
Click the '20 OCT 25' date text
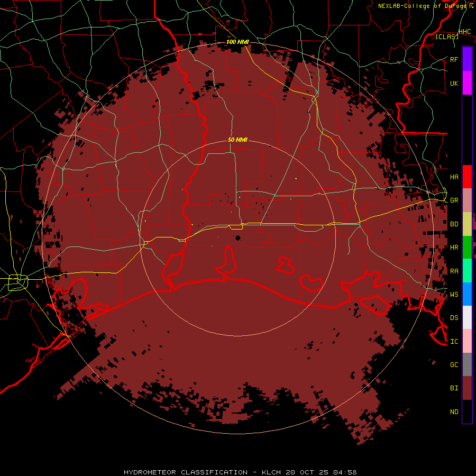[x=308, y=472]
